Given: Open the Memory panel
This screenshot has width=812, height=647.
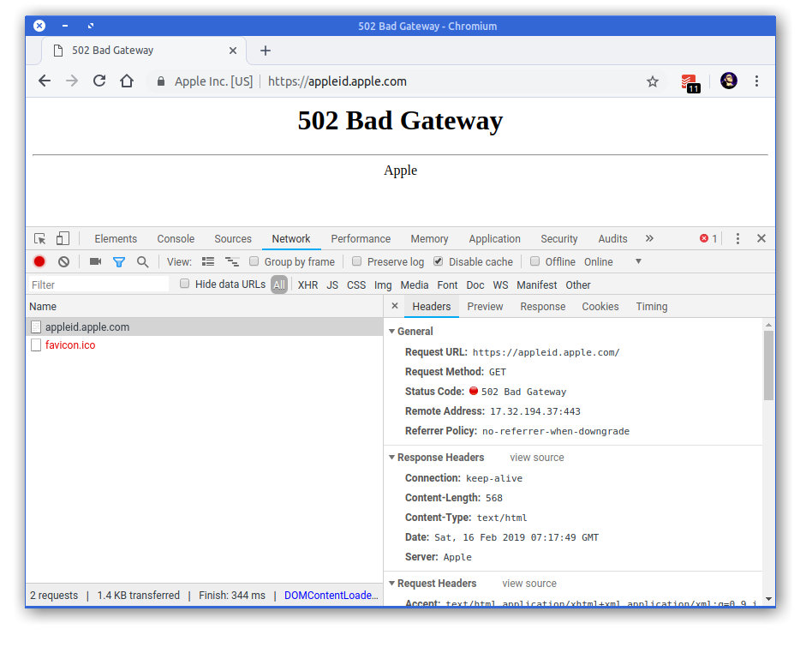Looking at the screenshot, I should tap(429, 239).
